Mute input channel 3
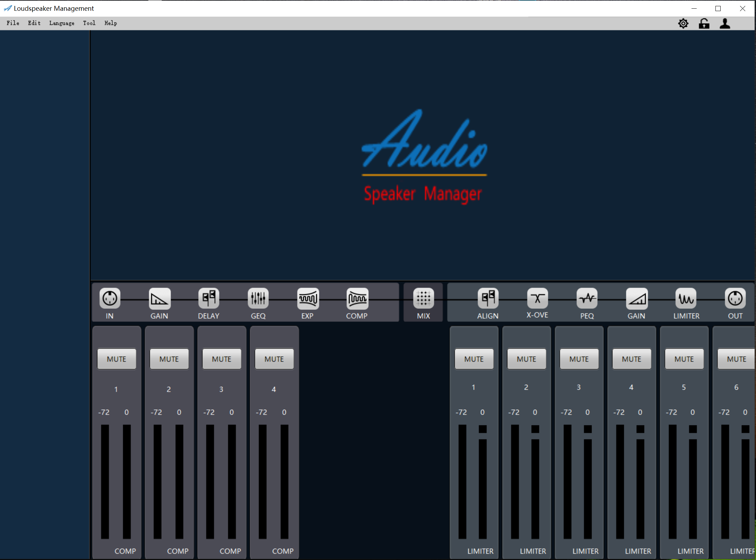The image size is (756, 560). point(222,359)
